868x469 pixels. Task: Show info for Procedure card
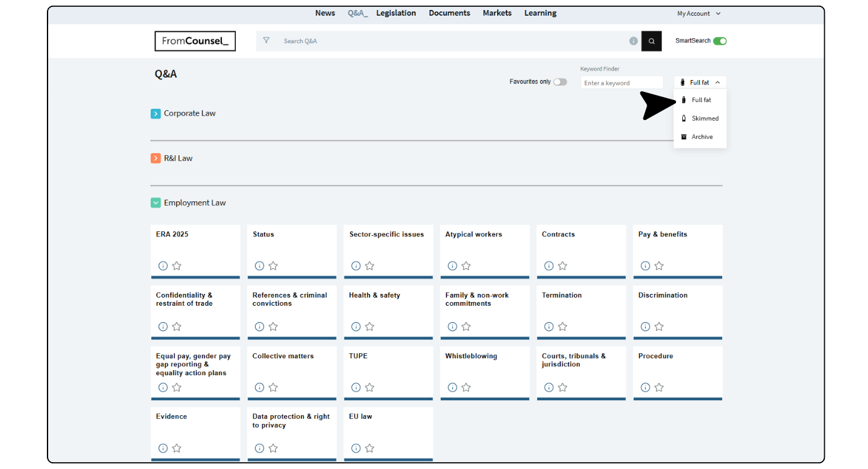coord(645,387)
